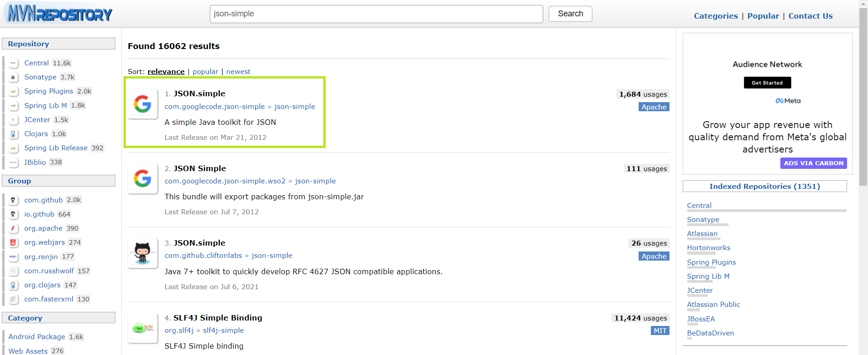Viewport: 868px width, 355px height.
Task: Click the io.github group icon
Action: (x=14, y=214)
